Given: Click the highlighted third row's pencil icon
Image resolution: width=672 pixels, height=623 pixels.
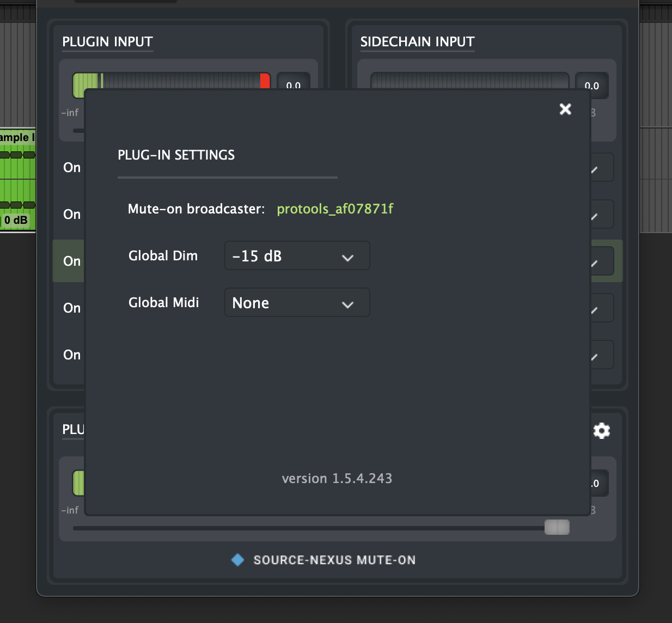Looking at the screenshot, I should click(600, 262).
